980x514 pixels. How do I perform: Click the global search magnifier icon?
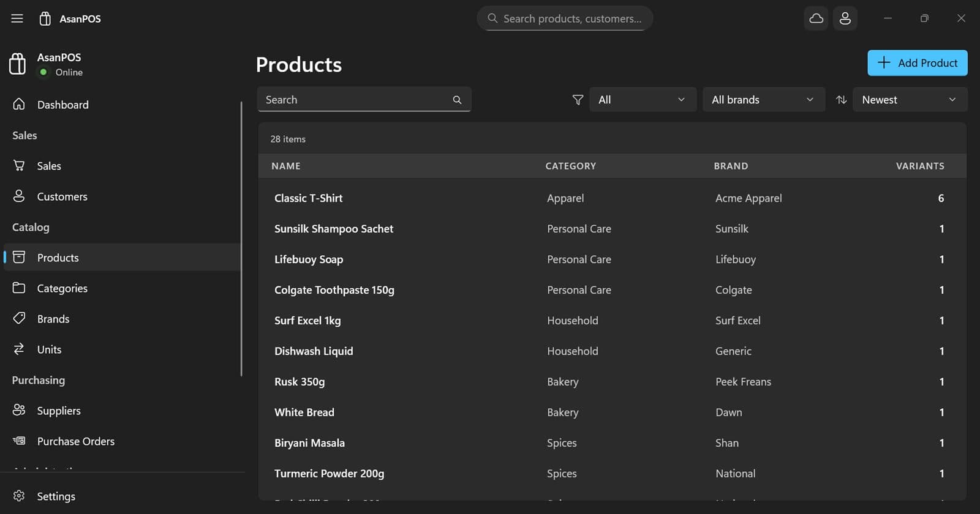[x=492, y=18]
